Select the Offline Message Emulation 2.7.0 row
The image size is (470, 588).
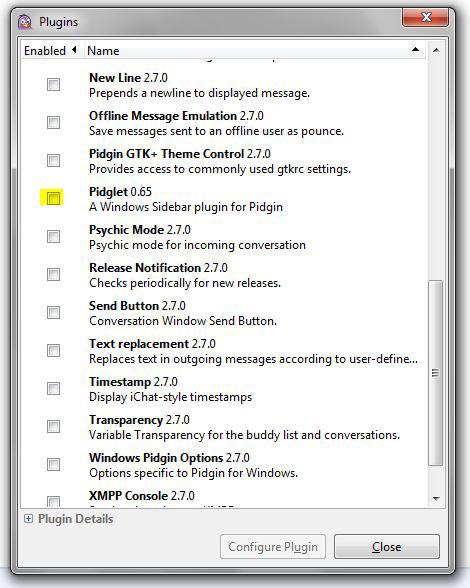pos(224,123)
